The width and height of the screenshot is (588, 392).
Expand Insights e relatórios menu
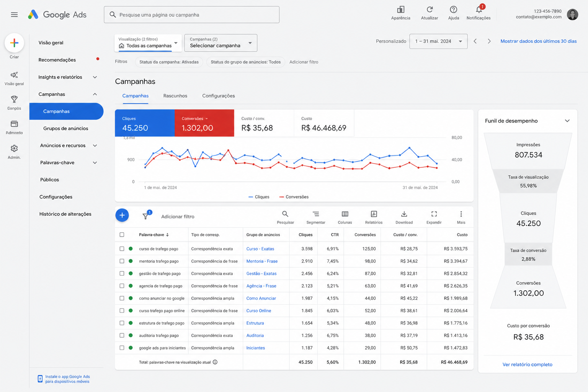[95, 77]
